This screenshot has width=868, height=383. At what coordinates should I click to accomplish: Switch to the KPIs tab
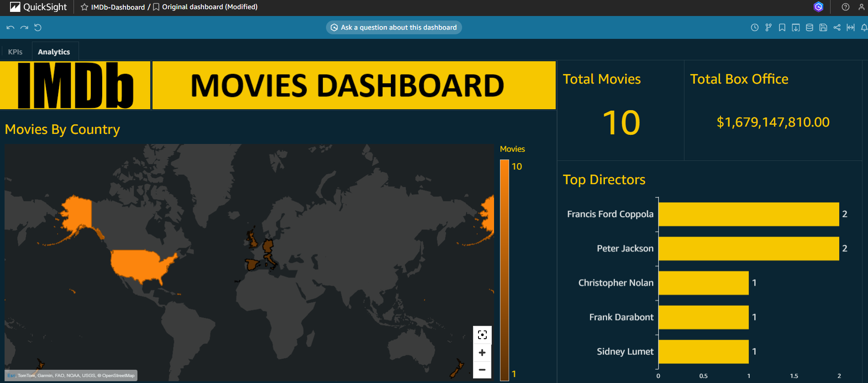click(x=15, y=52)
